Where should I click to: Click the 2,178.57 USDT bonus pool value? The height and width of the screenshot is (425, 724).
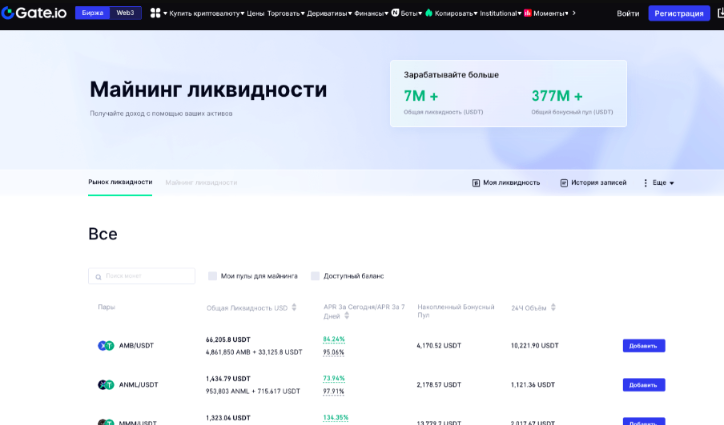pos(439,385)
